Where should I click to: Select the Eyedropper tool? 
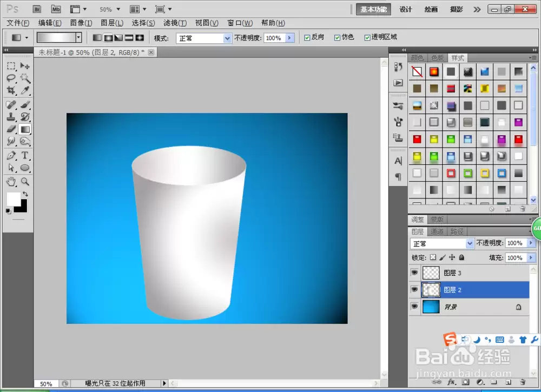pos(25,90)
